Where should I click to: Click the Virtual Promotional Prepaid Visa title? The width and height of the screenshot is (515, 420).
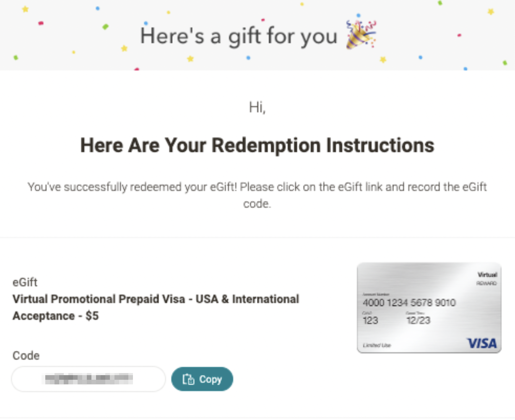coord(156,299)
